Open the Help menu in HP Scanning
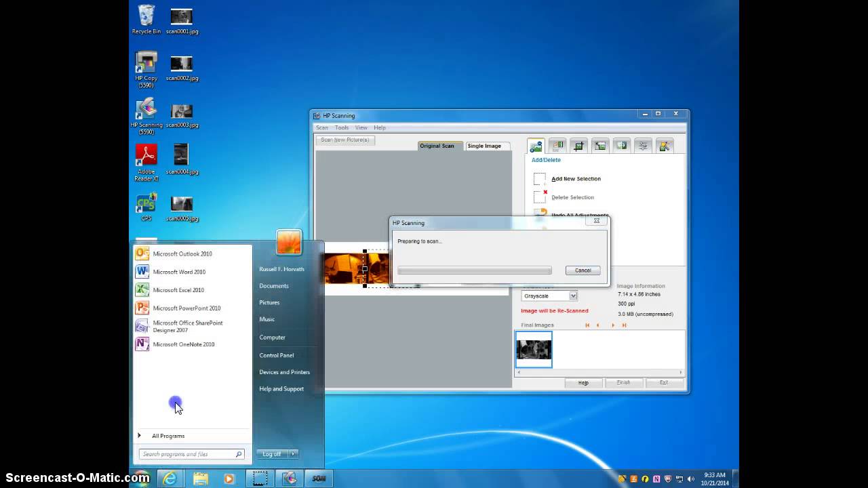 tap(380, 127)
